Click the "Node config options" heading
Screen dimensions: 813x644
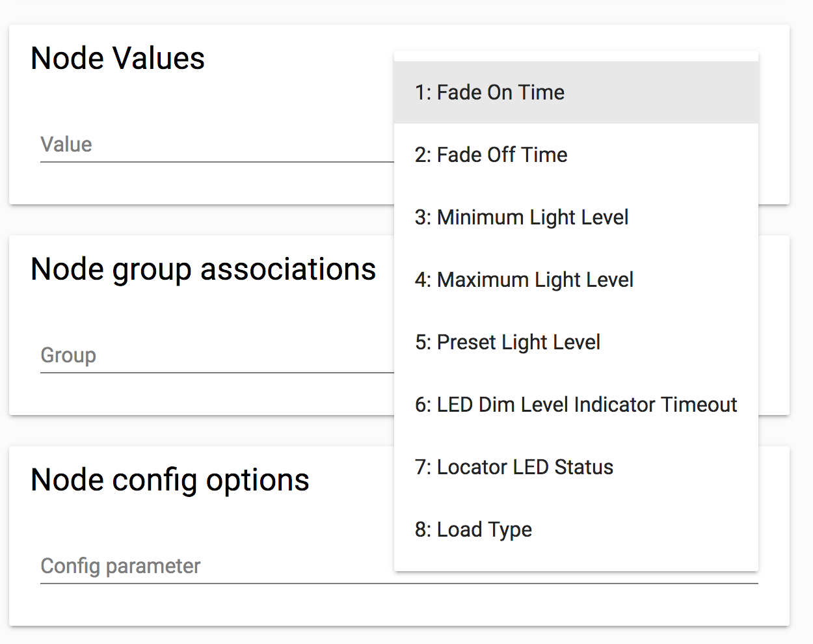pyautogui.click(x=170, y=480)
